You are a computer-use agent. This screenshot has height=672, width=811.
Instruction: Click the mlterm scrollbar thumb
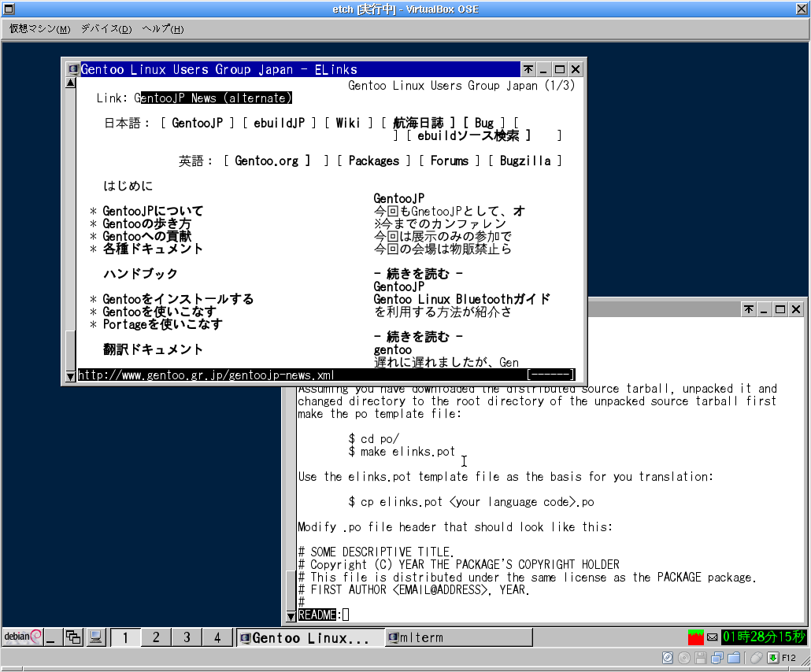pos(291,591)
